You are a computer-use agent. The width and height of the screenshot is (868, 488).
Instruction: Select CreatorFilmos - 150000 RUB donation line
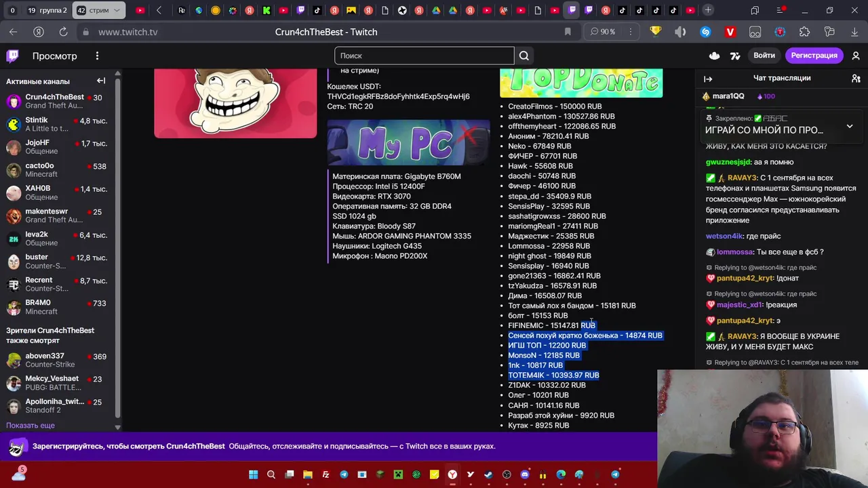[555, 106]
